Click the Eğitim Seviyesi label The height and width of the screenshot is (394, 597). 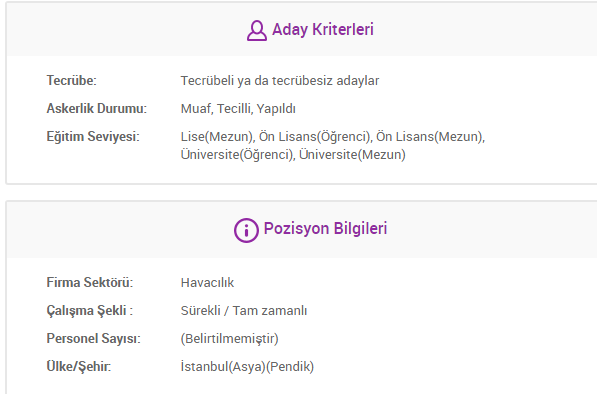(93, 137)
